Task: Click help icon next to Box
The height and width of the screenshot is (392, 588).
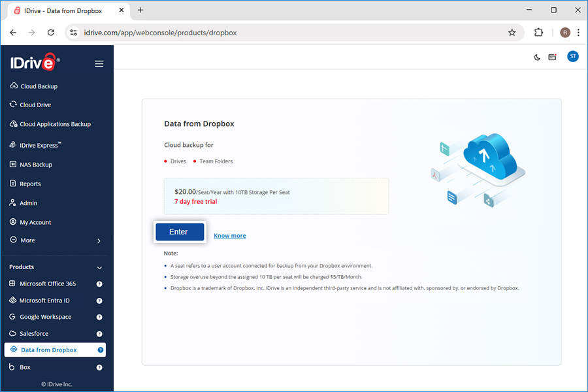Action: tap(99, 368)
